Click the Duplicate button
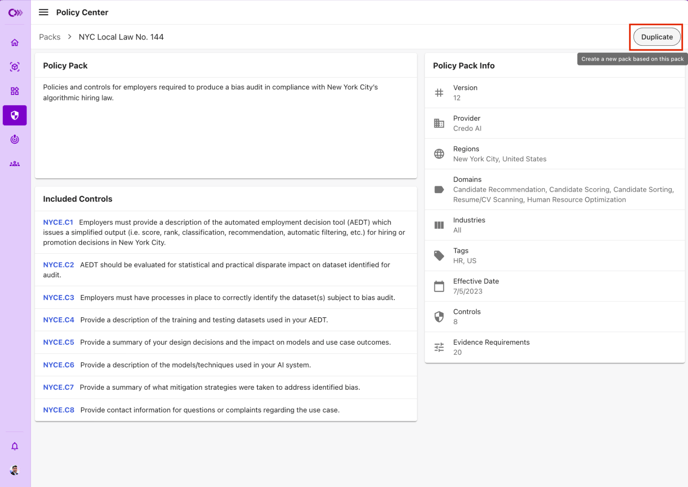 click(657, 37)
